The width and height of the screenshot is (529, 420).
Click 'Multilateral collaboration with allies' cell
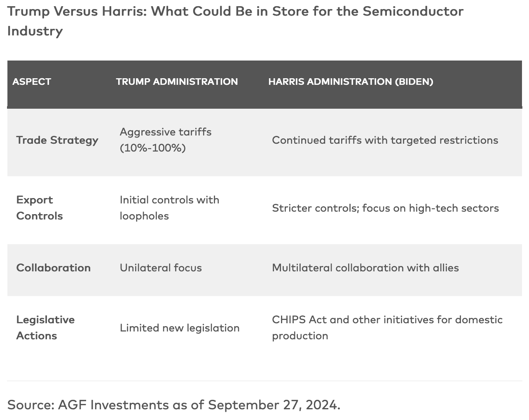tap(365, 268)
